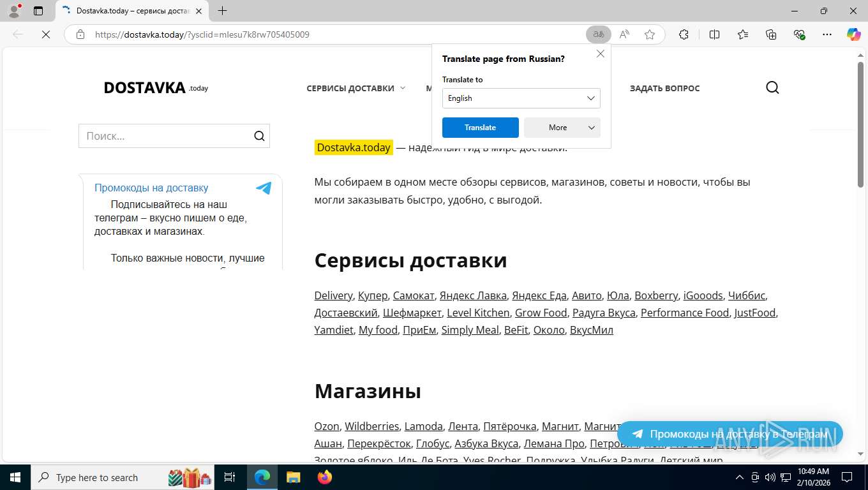
Task: Open Copilot sidebar icon
Action: pyautogui.click(x=853, y=34)
